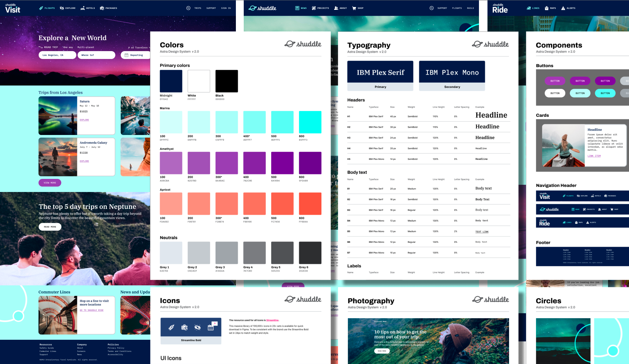The image size is (629, 364).
Task: Click the Flights rocket icon in the top Visit navbar
Action: [41, 8]
